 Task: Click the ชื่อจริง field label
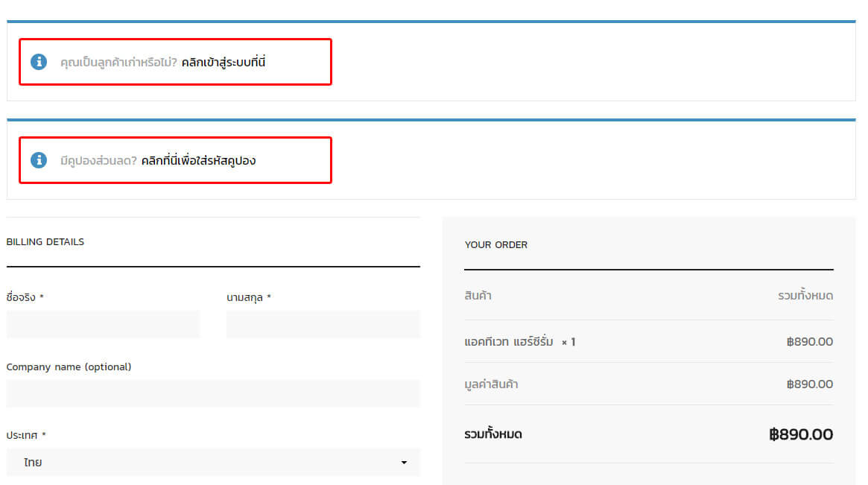tap(21, 297)
